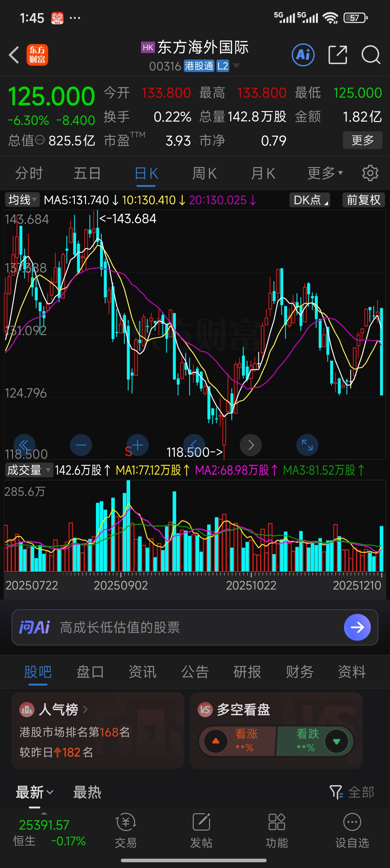
Task: Open 交易 in bottom bar
Action: click(x=126, y=831)
